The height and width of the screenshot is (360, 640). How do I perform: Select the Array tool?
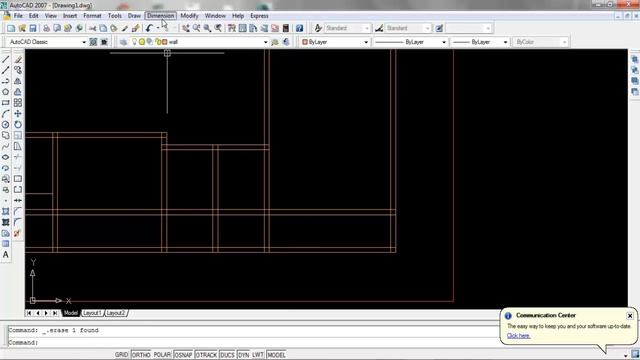click(x=18, y=103)
